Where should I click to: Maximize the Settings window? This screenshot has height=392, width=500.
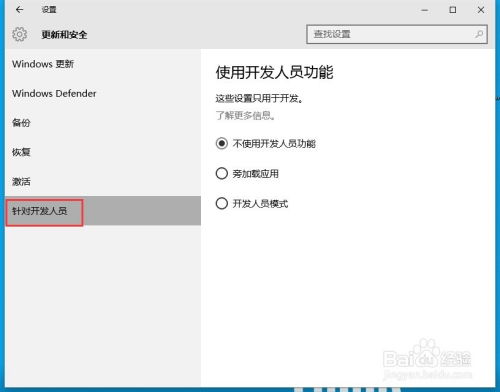[x=453, y=10]
